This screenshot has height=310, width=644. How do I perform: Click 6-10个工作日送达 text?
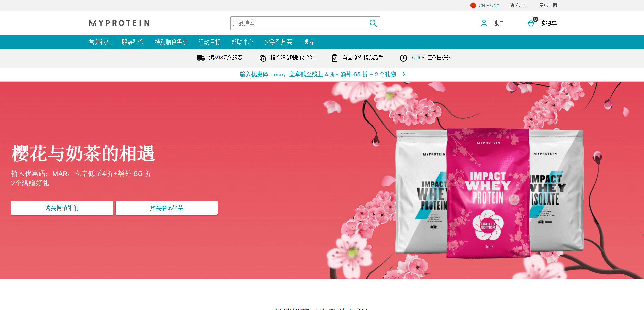(432, 58)
